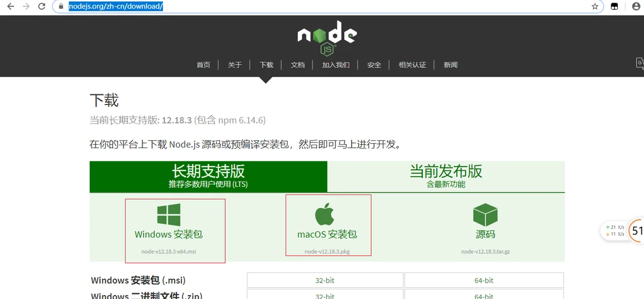Open the 关于 nav item
Screen dimensions: 644x299
pos(235,65)
